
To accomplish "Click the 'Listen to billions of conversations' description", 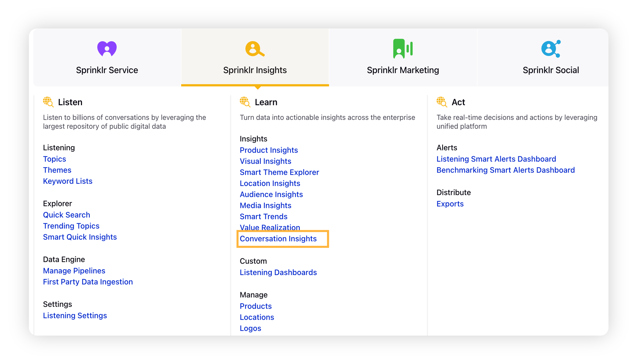I will (x=124, y=122).
